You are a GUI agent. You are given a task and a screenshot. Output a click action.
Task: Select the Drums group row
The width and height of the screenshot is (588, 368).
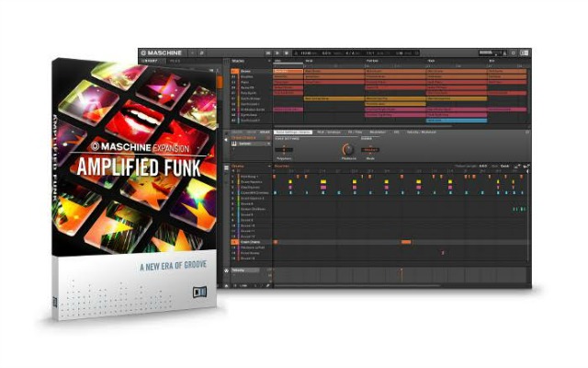[251, 71]
